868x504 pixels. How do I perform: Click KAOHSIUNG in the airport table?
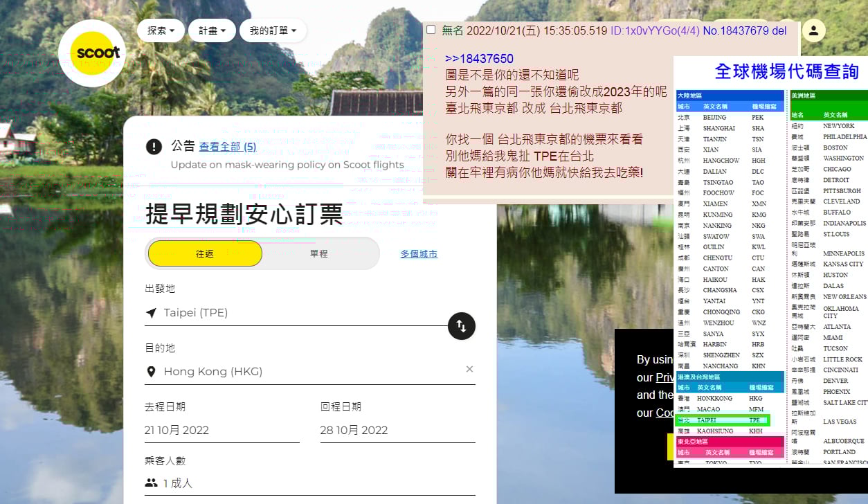tap(716, 431)
